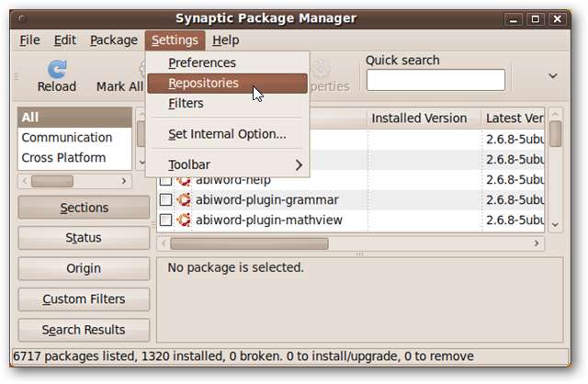This screenshot has height=384, width=588.
Task: Select Repositories from the Settings menu
Action: [x=203, y=83]
